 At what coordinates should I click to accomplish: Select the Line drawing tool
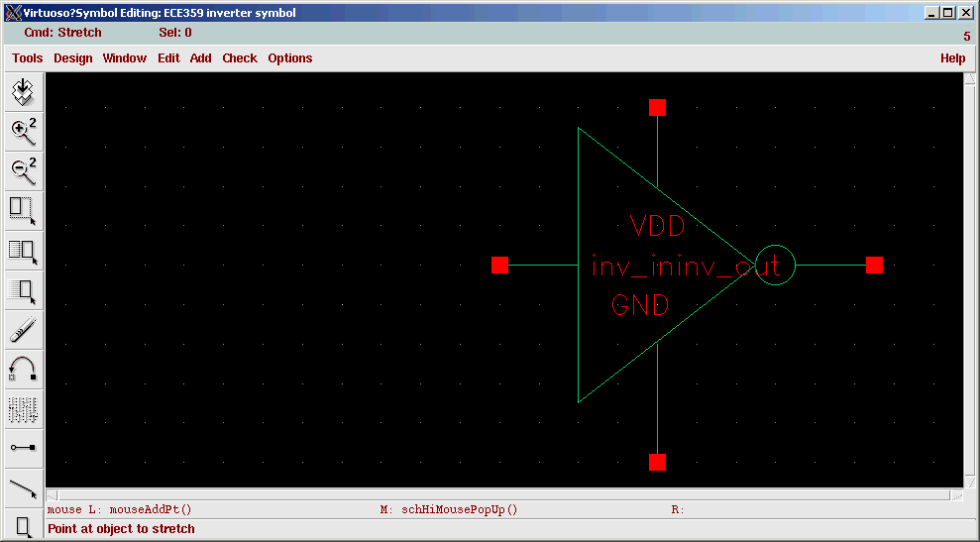[x=23, y=488]
